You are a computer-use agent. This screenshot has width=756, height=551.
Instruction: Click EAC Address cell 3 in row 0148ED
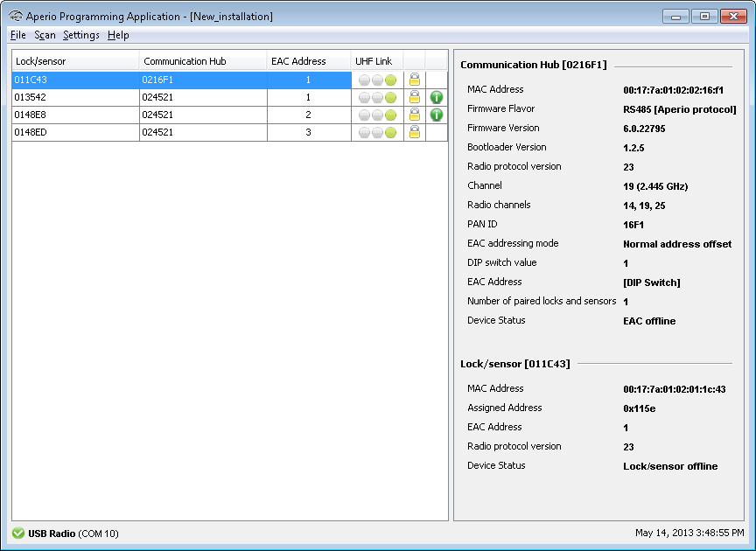coord(309,132)
